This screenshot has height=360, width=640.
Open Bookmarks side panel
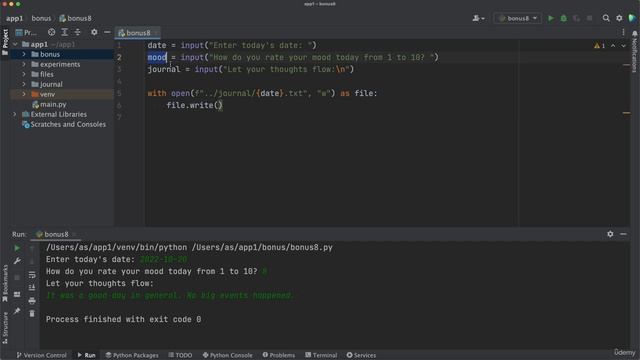click(x=5, y=283)
